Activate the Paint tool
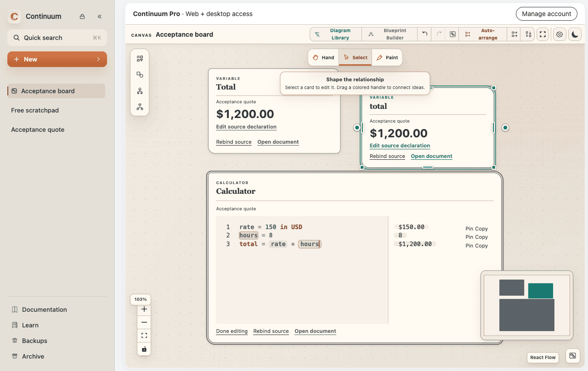This screenshot has height=371, width=588. click(x=387, y=57)
